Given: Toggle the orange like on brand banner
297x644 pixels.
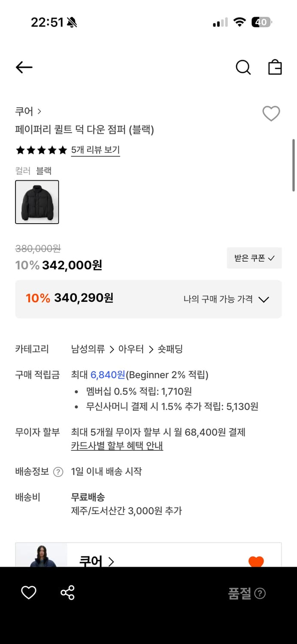Looking at the screenshot, I should pos(256,561).
